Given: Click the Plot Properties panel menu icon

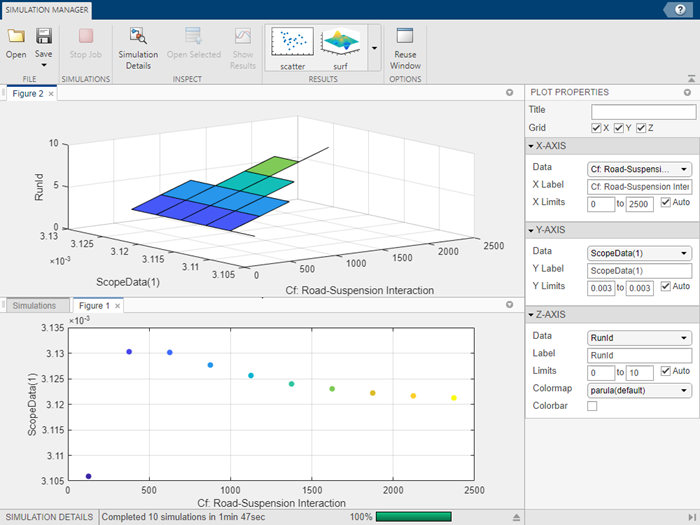Looking at the screenshot, I should pos(688,92).
